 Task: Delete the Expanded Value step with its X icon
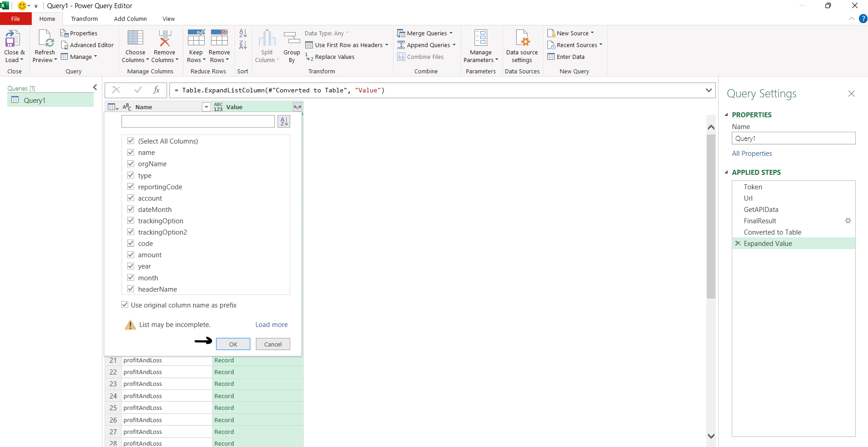pos(738,244)
